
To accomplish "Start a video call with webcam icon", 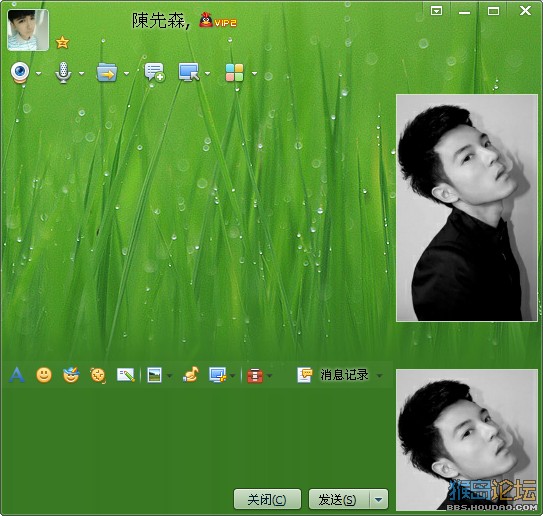I will pyautogui.click(x=20, y=72).
